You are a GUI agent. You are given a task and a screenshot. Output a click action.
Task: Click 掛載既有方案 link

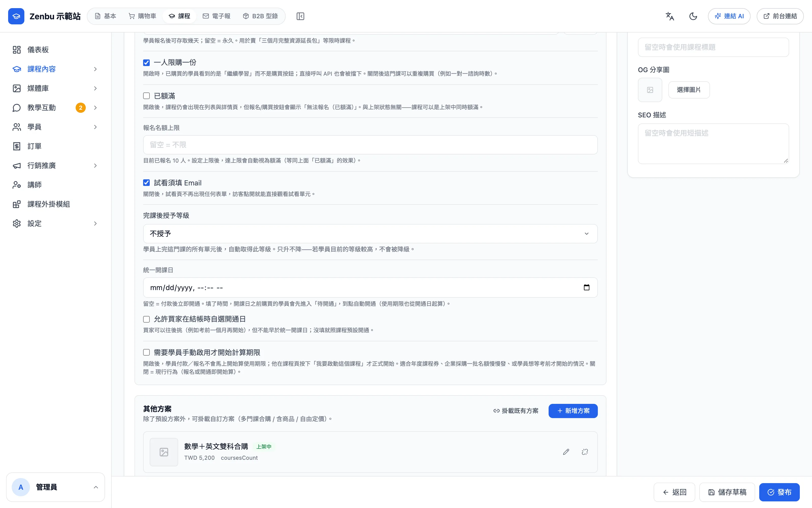pos(516,411)
